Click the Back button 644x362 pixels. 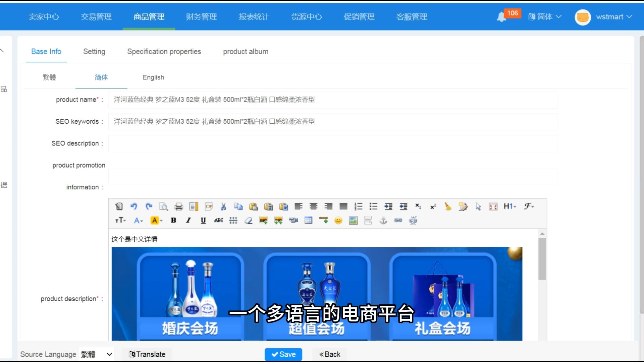(330, 354)
